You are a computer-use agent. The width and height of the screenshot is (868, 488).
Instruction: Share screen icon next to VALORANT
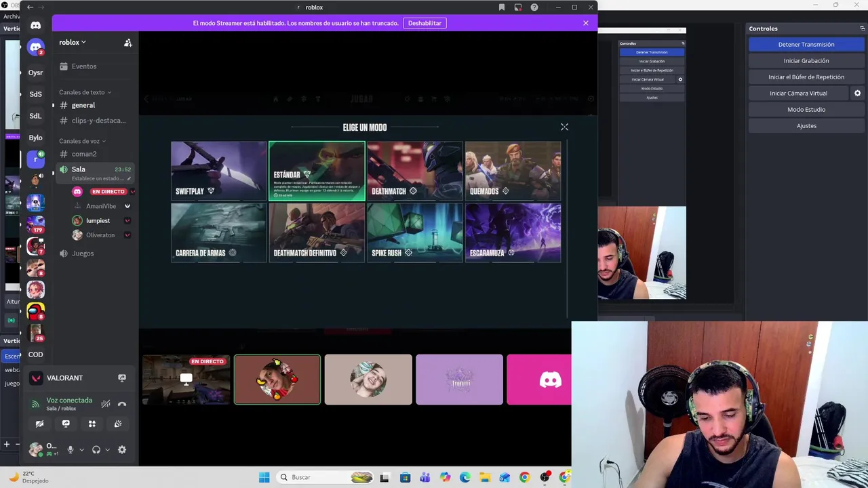pyautogui.click(x=122, y=378)
